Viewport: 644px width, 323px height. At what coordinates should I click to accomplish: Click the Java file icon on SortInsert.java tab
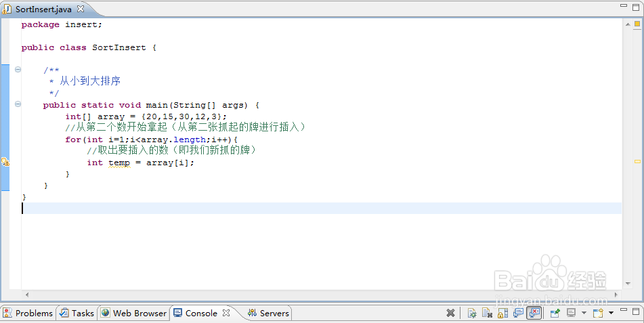point(7,9)
